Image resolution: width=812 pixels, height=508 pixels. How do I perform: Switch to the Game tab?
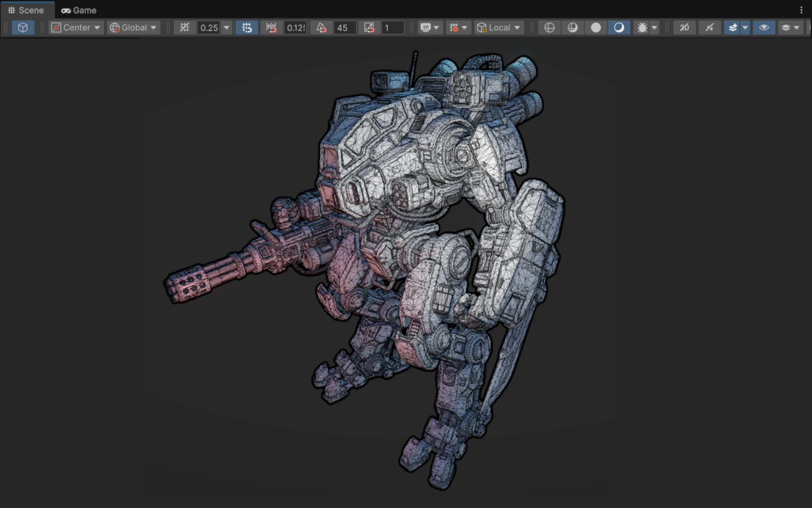79,10
